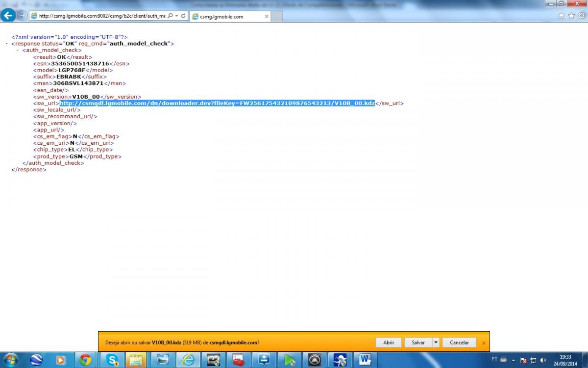Click the msn value 306BSVL143871
The height and width of the screenshot is (368, 588).
tap(78, 83)
